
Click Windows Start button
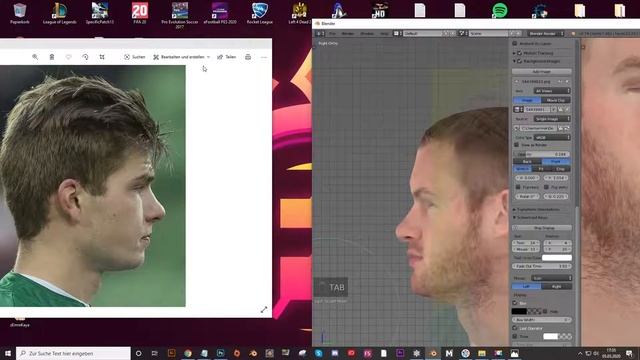click(x=8, y=353)
